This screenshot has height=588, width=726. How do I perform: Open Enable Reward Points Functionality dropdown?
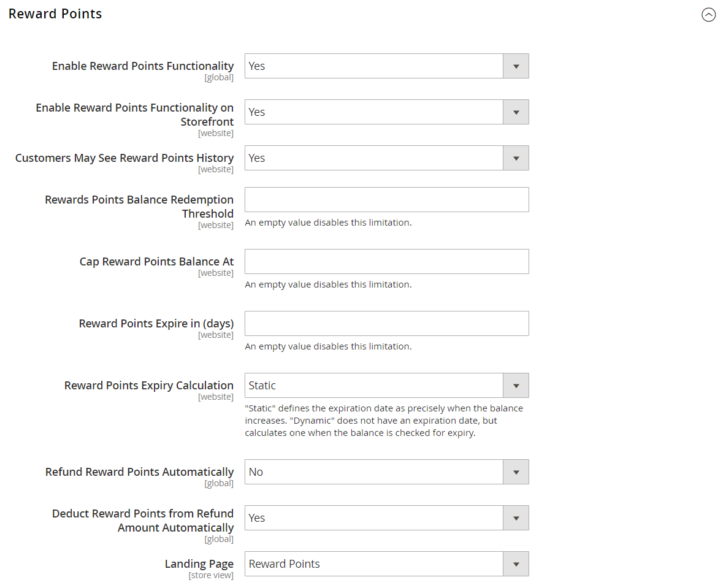(387, 66)
